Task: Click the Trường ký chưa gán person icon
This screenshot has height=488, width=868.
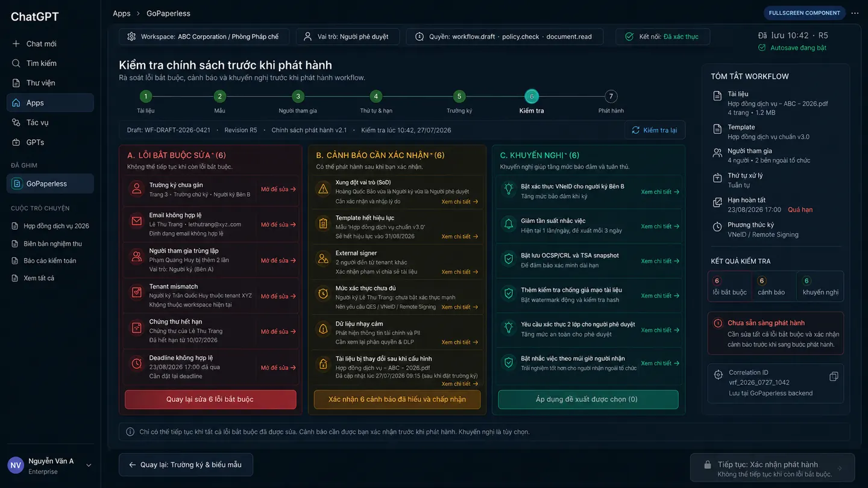Action: (137, 189)
